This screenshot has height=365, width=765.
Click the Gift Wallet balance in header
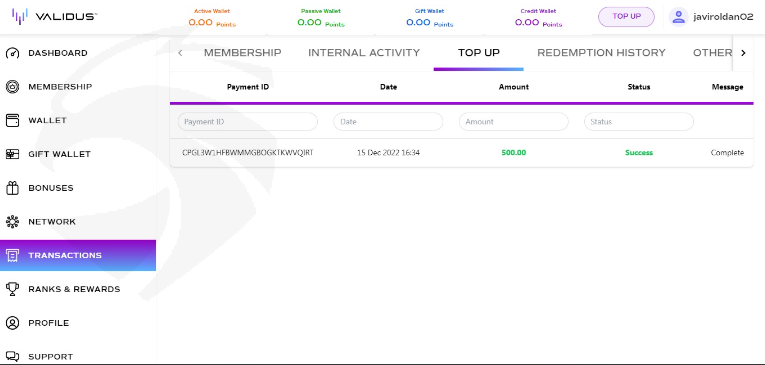coord(430,22)
